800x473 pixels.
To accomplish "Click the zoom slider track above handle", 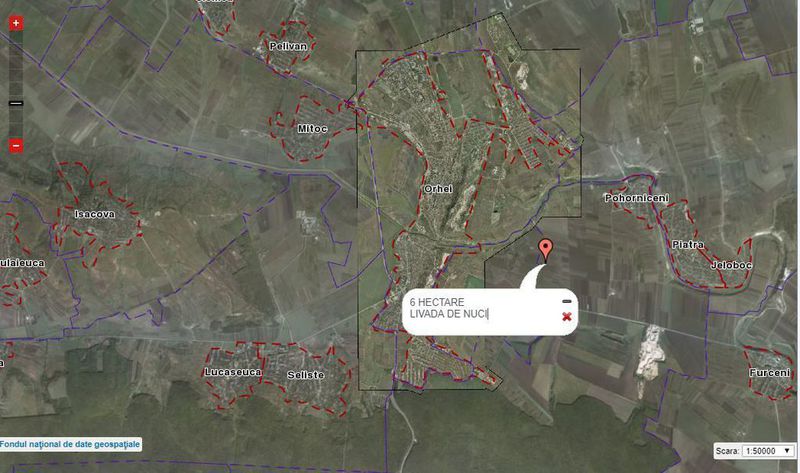I will (x=16, y=65).
